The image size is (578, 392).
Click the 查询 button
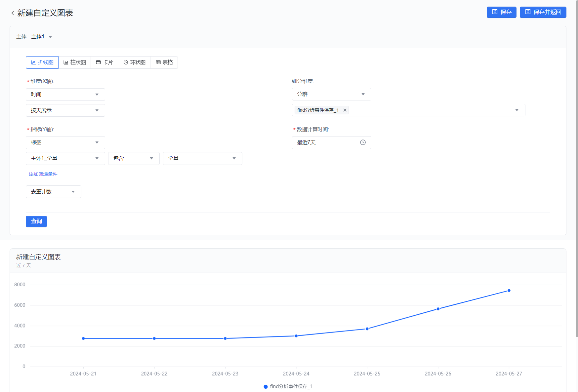36,221
